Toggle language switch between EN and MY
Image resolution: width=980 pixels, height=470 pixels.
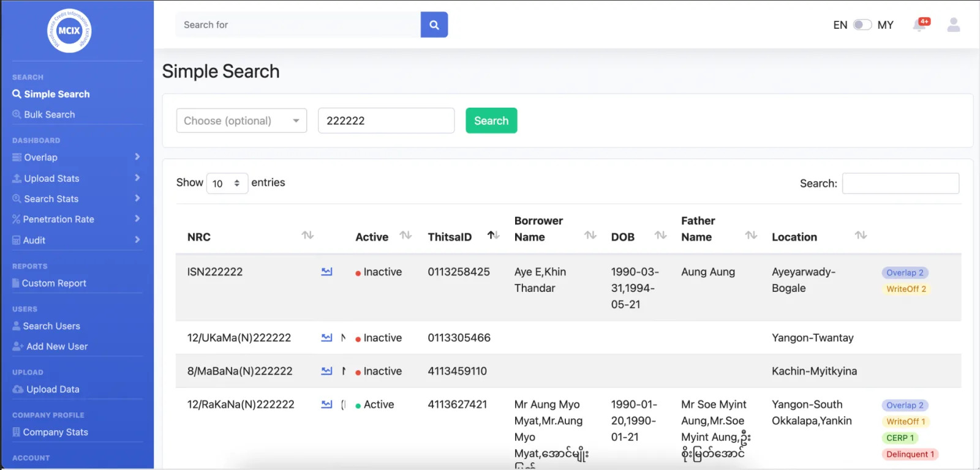pyautogui.click(x=862, y=25)
